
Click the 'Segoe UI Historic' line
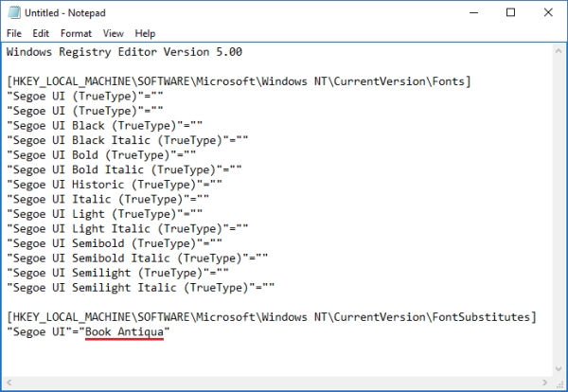(115, 185)
